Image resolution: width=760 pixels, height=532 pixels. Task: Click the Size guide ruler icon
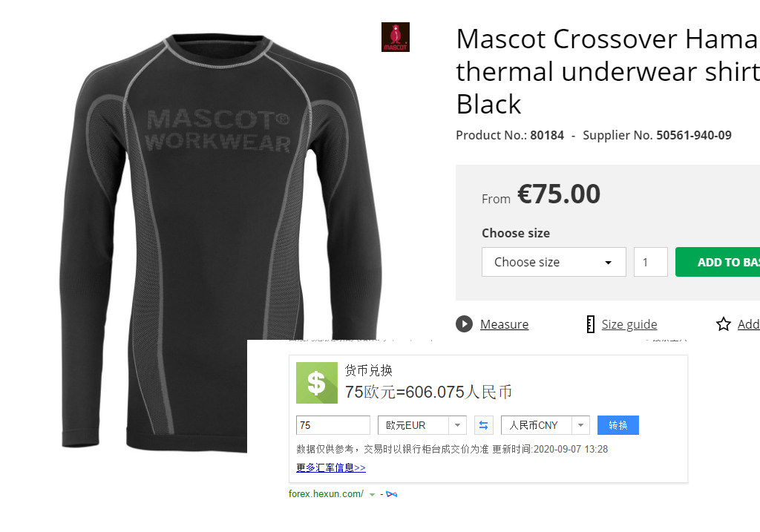click(x=590, y=324)
